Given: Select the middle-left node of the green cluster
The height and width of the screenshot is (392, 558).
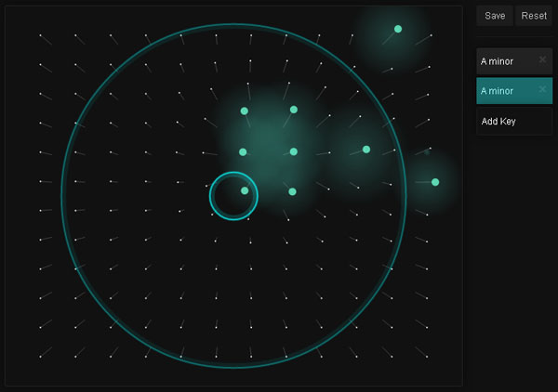Looking at the screenshot, I should coord(243,151).
